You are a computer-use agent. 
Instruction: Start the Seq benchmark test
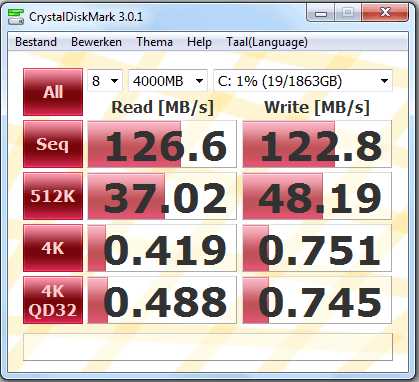coord(53,144)
